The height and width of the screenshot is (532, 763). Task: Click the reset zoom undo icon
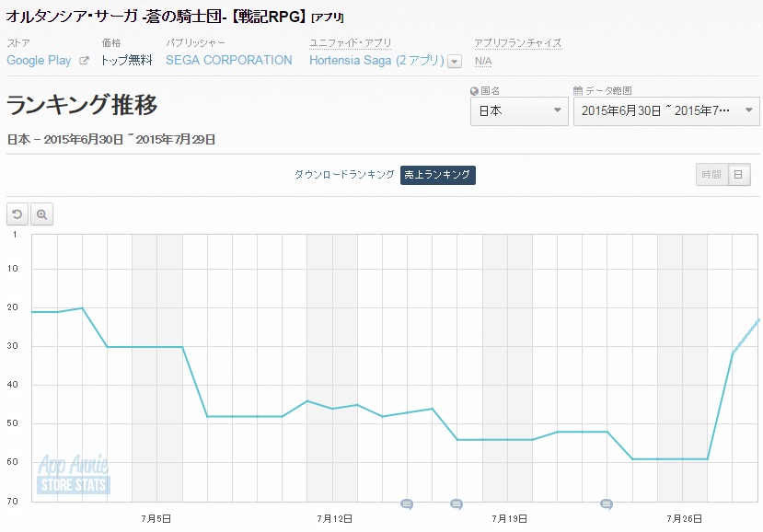(x=17, y=214)
